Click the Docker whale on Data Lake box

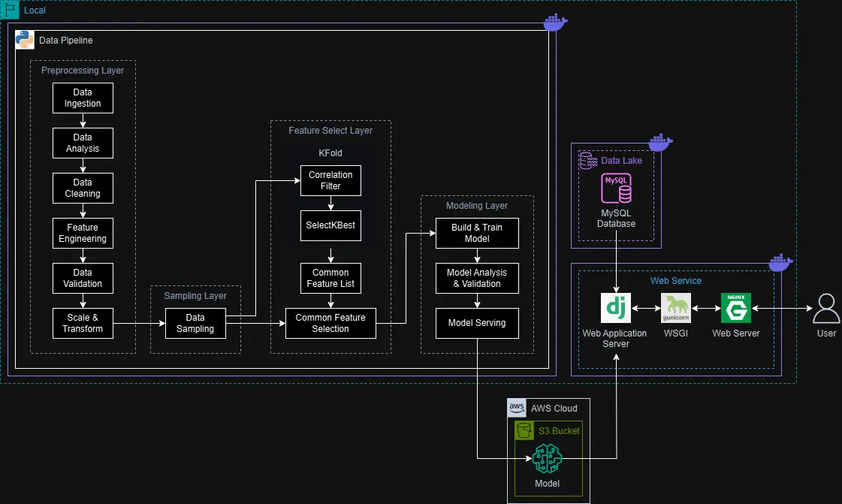coord(660,142)
